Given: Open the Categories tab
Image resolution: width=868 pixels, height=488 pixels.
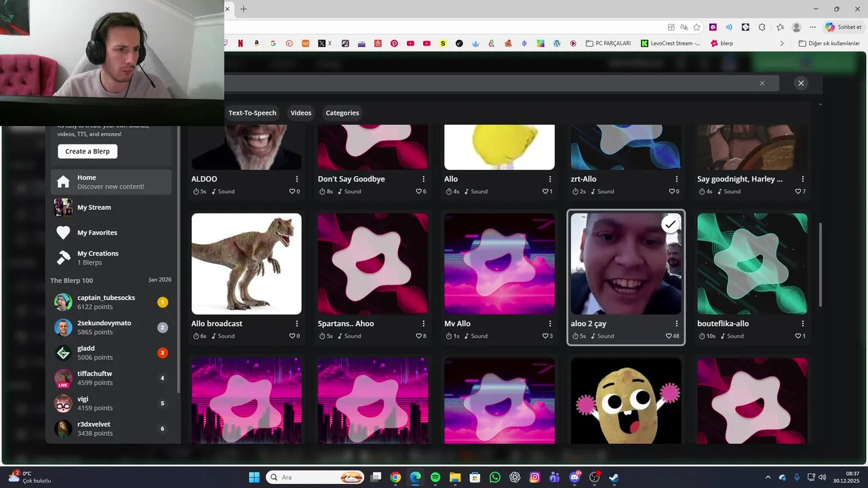Looking at the screenshot, I should click(x=342, y=113).
